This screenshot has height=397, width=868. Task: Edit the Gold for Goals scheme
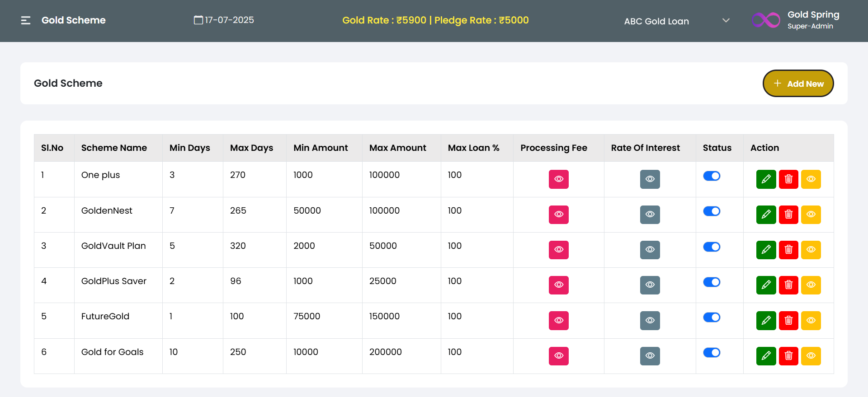766,356
